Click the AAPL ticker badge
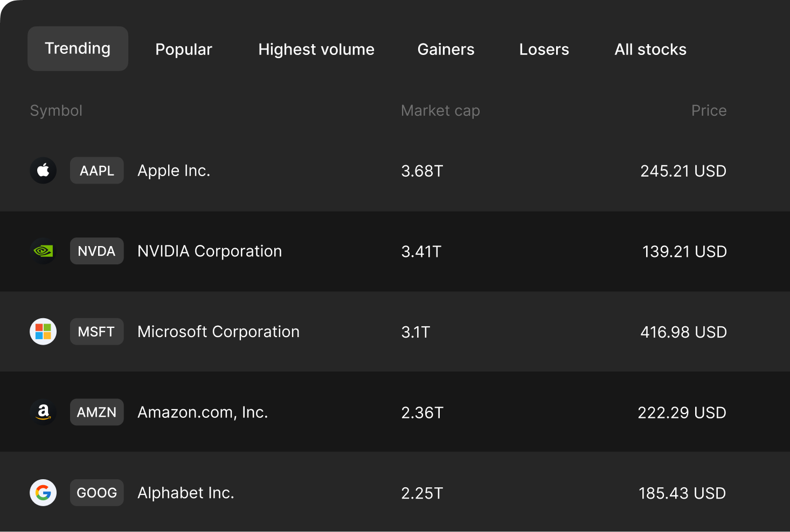 point(97,171)
